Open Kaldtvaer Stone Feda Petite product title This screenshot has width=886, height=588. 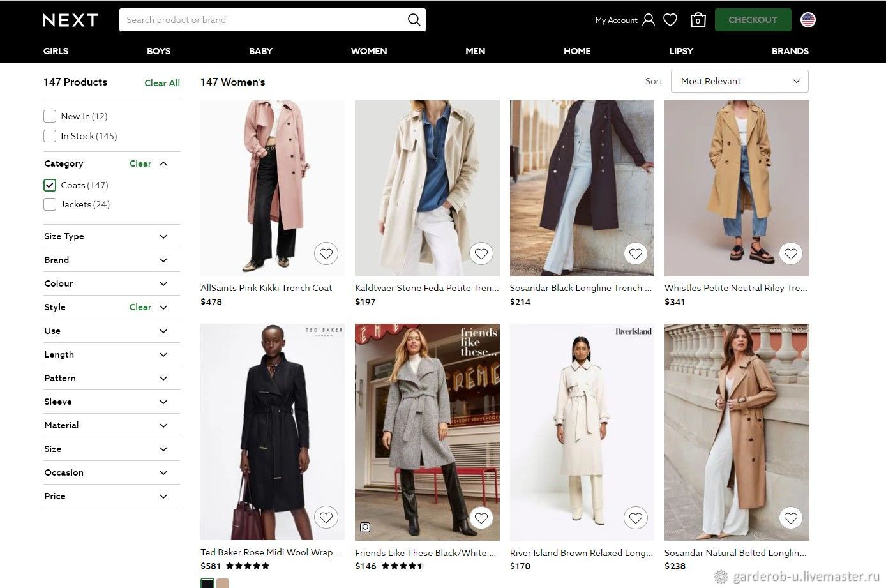click(427, 288)
